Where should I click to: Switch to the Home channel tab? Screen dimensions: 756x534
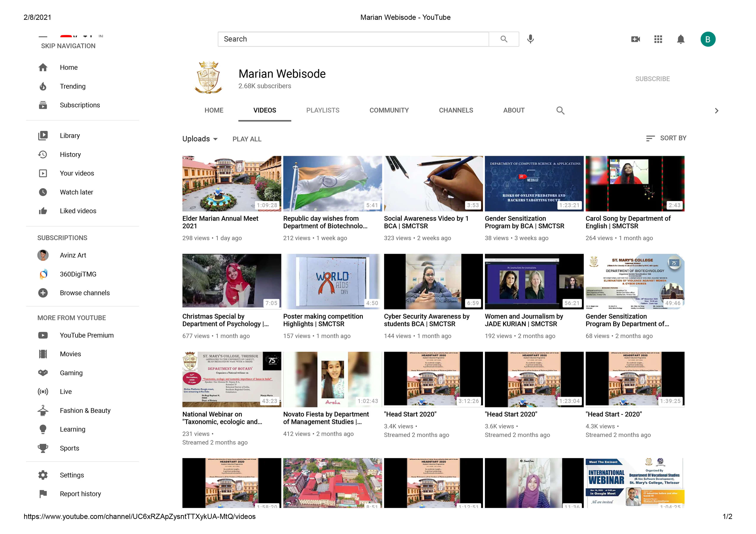pos(214,110)
